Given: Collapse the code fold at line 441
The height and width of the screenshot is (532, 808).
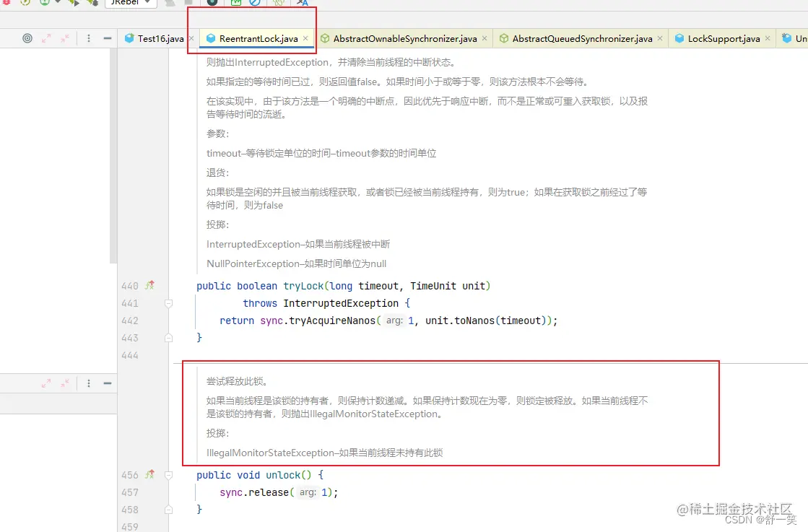Looking at the screenshot, I should click(168, 303).
